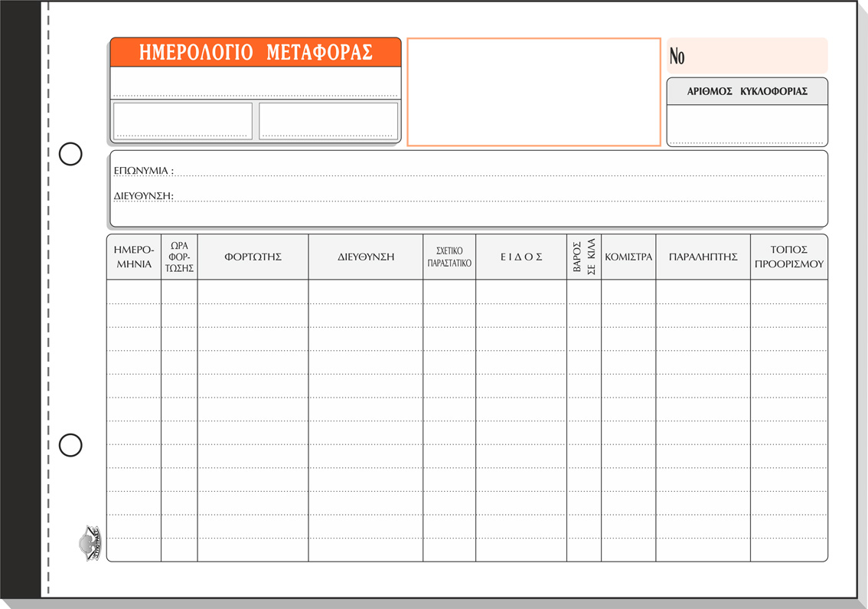Select the ΑΡΙΘΜΟΣ ΚΥΚΛΟΦΟΡΙΑΣ header label

[747, 91]
